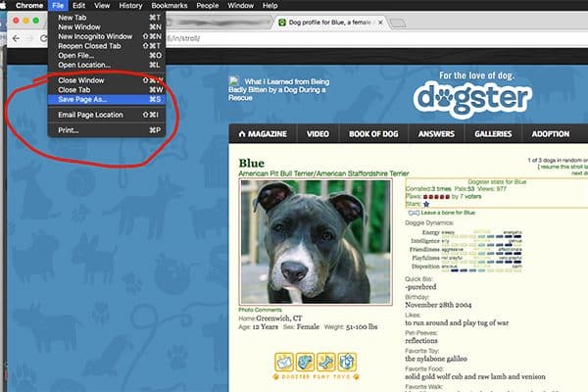
Task: Click the dog name heading Blue
Action: coord(252,164)
